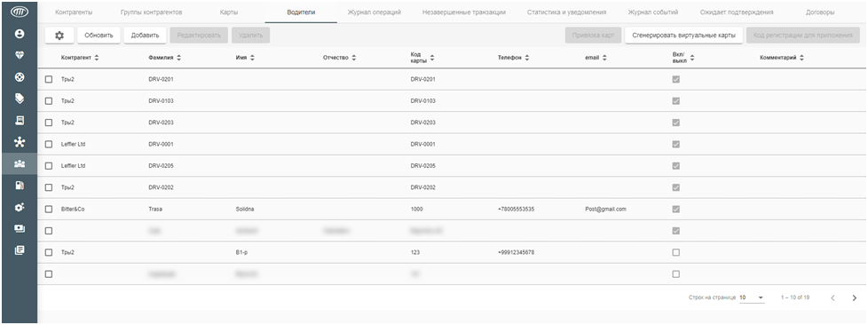Click the company logo icon in sidebar

(x=19, y=12)
